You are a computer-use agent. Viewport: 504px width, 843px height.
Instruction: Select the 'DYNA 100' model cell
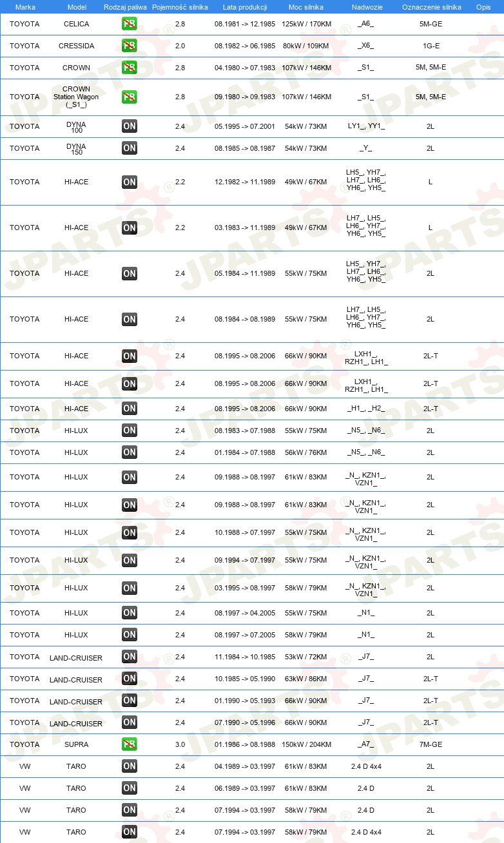click(77, 126)
